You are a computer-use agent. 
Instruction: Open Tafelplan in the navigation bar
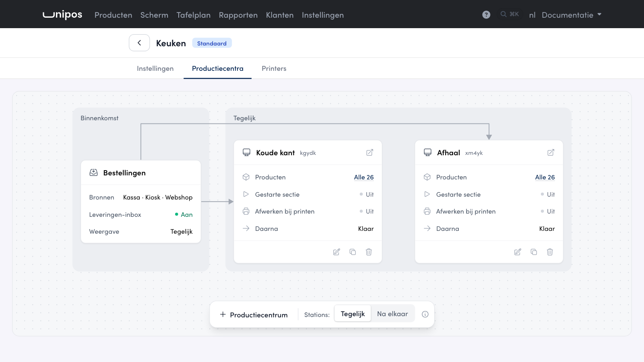[x=194, y=15]
